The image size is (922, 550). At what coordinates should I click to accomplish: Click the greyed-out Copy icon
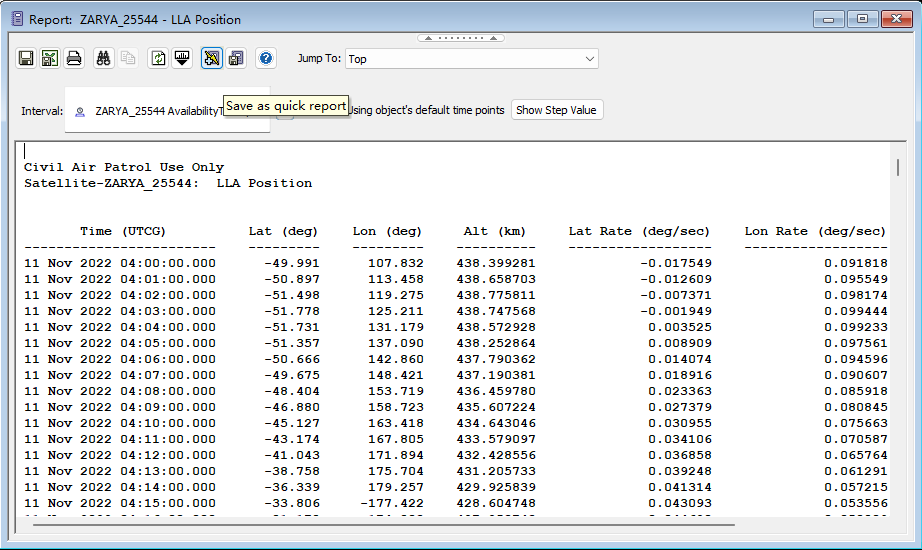tap(128, 58)
